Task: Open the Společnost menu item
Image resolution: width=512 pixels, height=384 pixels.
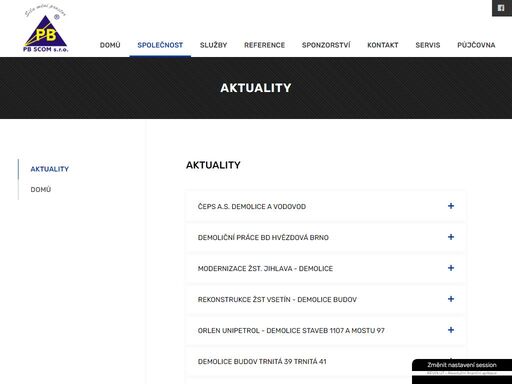Action: [x=160, y=45]
